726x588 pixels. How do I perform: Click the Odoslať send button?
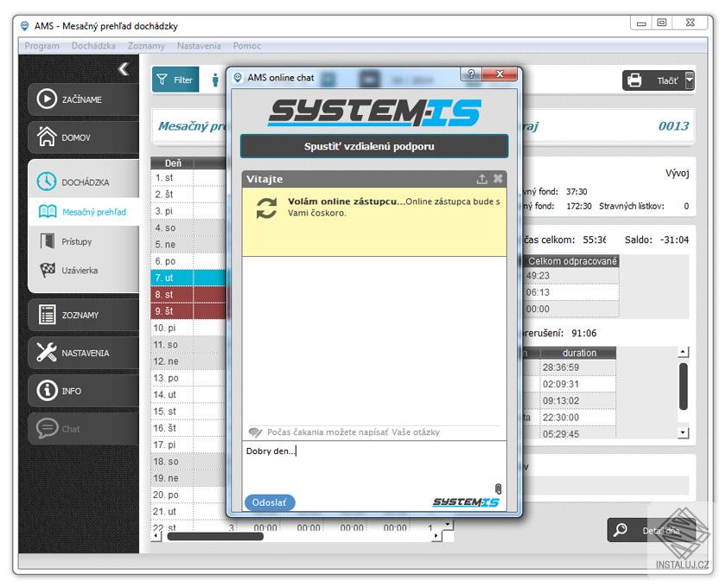coord(270,502)
